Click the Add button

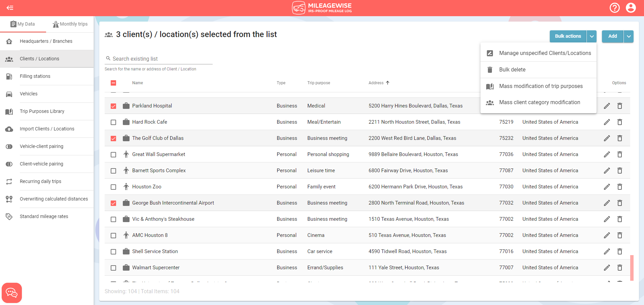tap(612, 36)
